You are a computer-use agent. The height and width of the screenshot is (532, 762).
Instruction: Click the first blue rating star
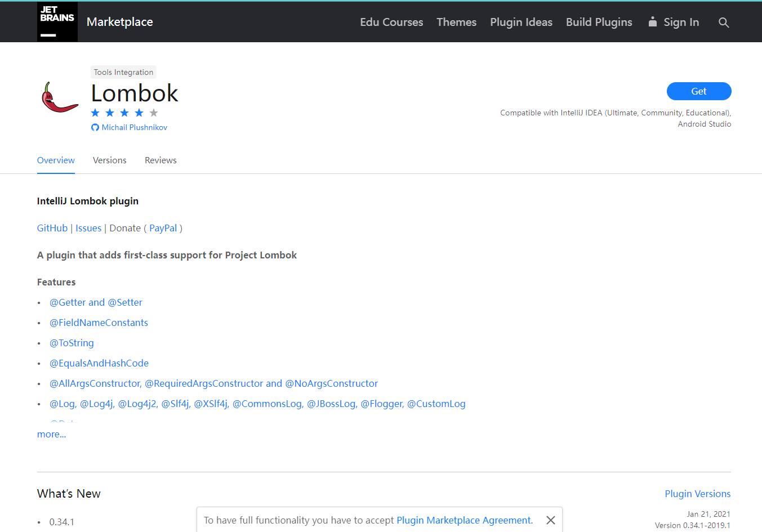point(95,113)
